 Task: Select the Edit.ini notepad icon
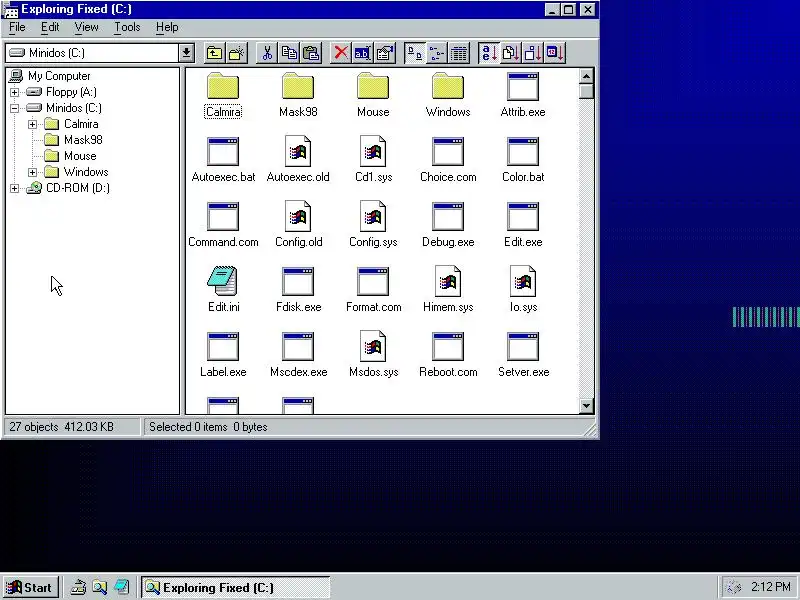pyautogui.click(x=222, y=281)
